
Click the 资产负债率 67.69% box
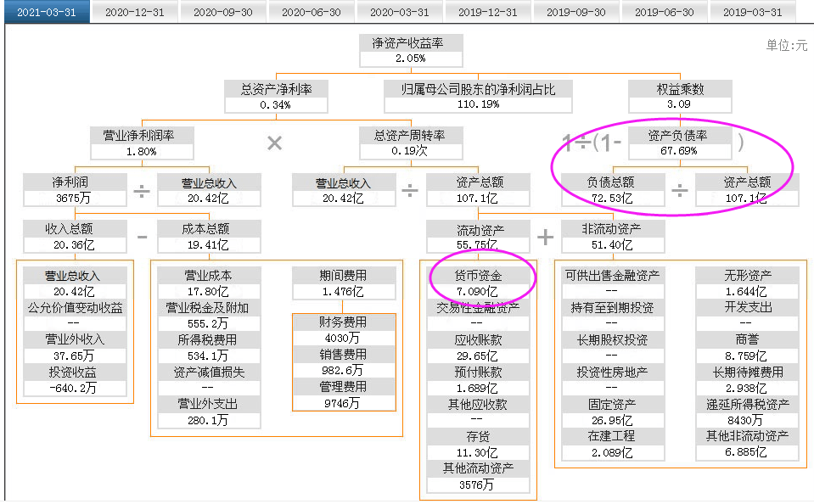680,143
